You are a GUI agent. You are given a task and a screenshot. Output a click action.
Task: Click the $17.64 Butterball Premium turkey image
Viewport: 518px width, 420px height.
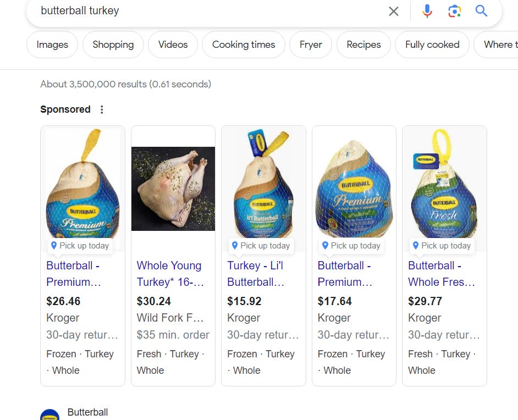click(x=354, y=188)
